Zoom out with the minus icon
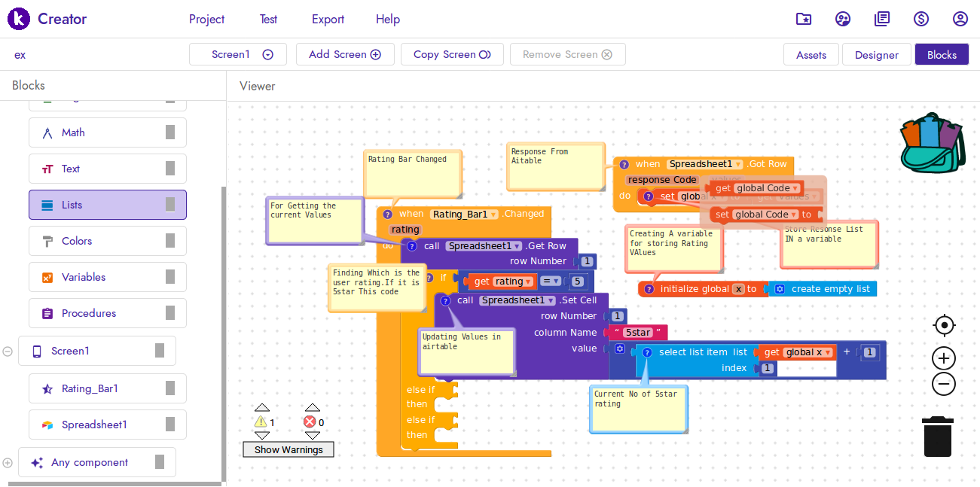Screen dimensions: 980x487 tap(944, 384)
